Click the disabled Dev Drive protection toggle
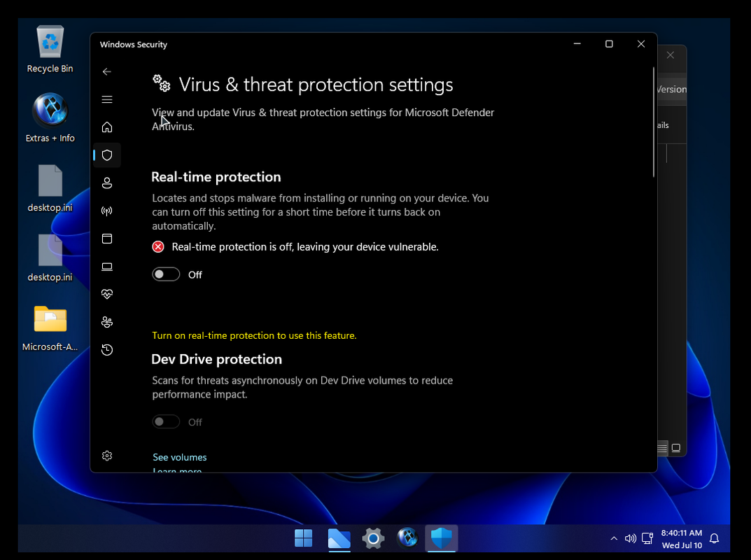 (166, 422)
